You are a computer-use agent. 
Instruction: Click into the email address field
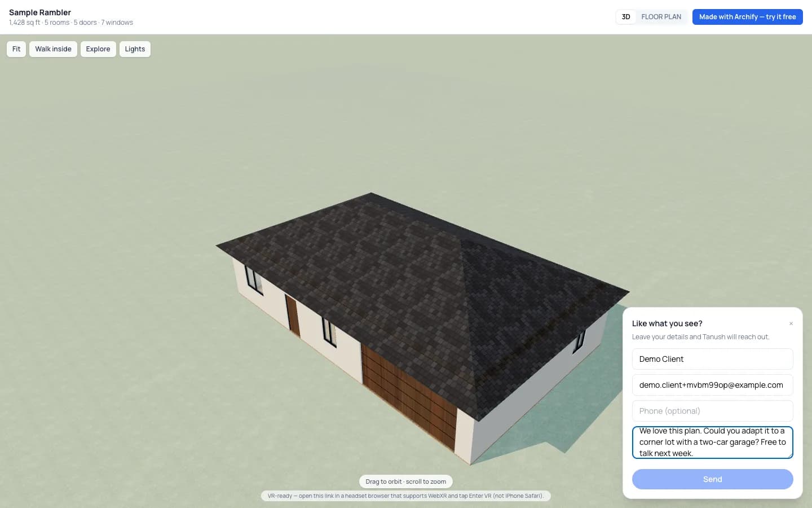point(712,385)
